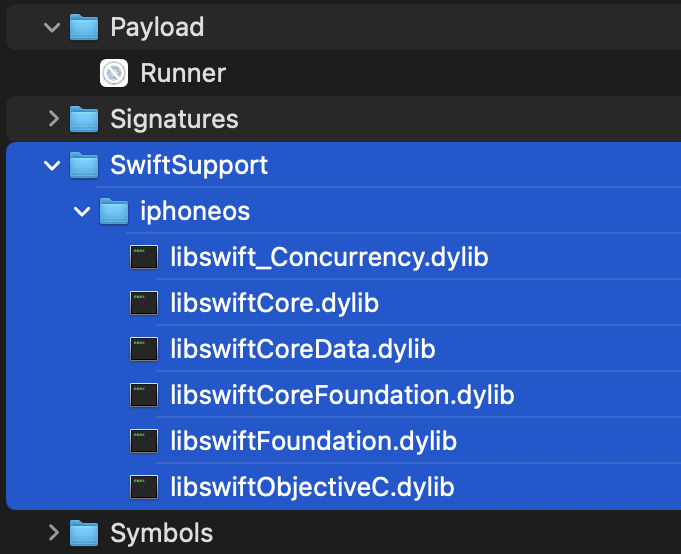Select the libswiftCore.dylib file name

pos(274,303)
